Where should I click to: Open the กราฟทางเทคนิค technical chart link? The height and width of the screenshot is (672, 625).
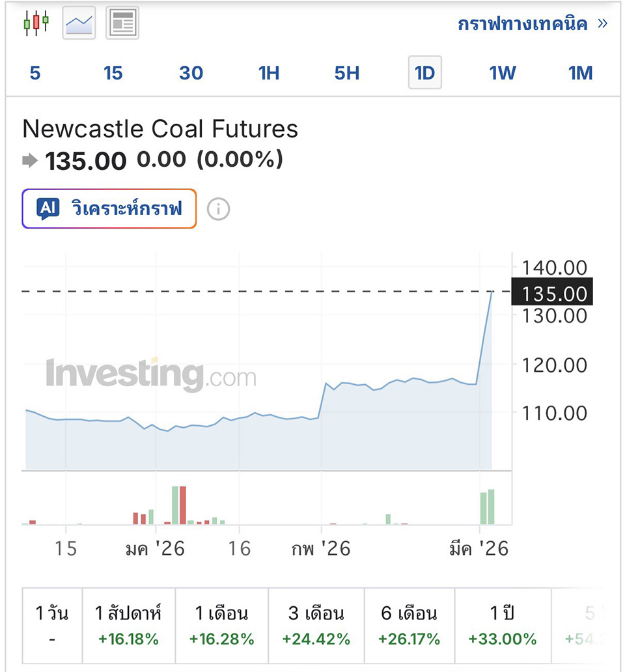pos(522,24)
